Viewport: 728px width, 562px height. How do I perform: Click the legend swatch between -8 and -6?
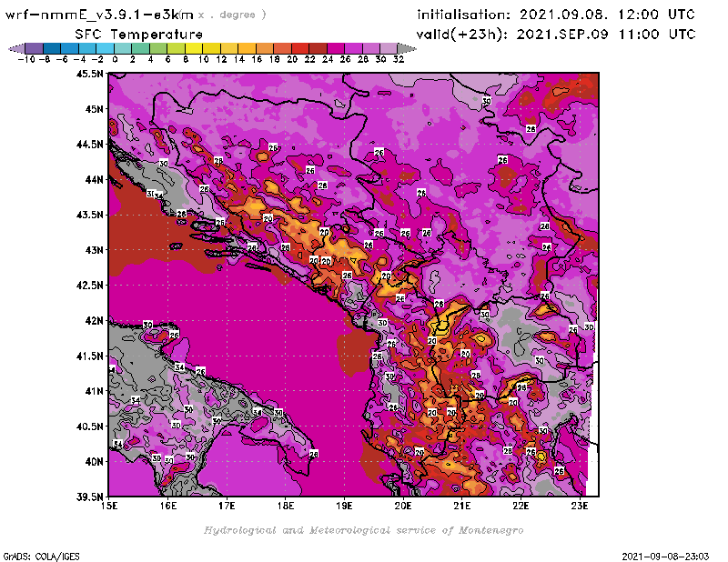[x=52, y=48]
